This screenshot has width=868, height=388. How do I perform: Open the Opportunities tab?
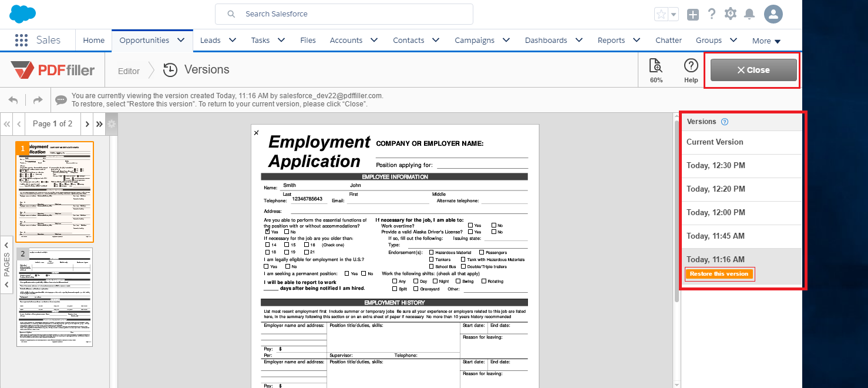(x=144, y=41)
